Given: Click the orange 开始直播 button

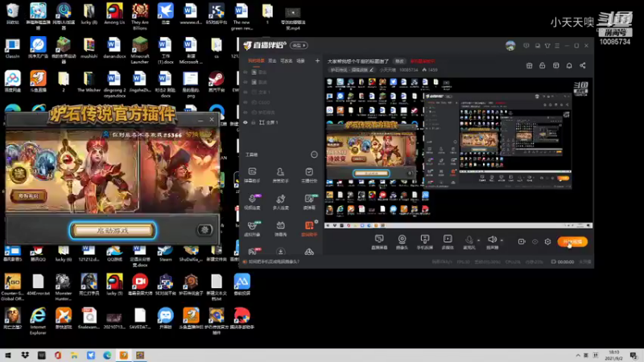Looking at the screenshot, I should pos(572,242).
